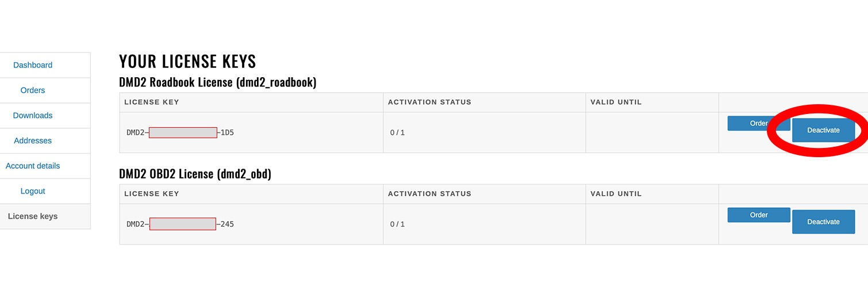This screenshot has width=868, height=289.
Task: Click the Roadbook table's VALID UNTIL column header
Action: click(616, 102)
